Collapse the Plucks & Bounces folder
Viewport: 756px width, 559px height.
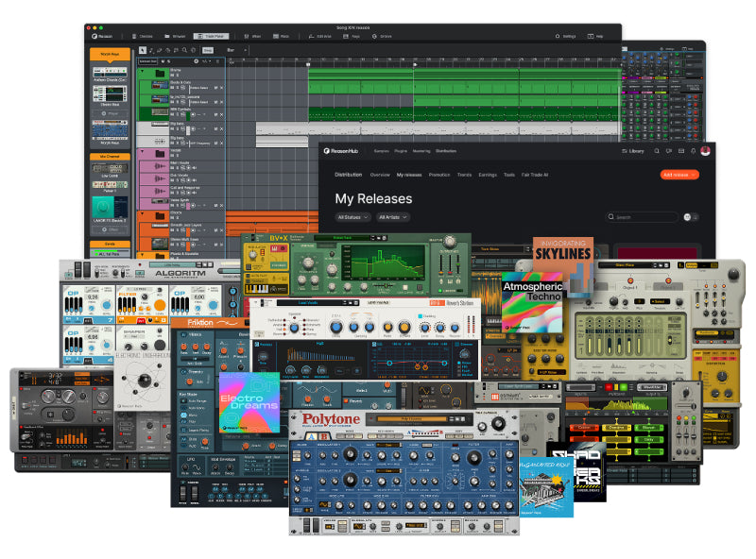pyautogui.click(x=142, y=254)
